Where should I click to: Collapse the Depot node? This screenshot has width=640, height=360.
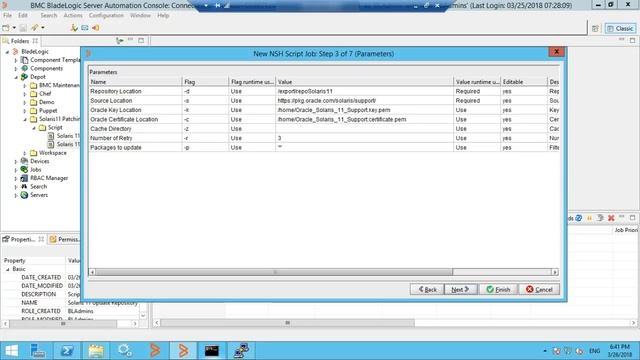point(16,77)
